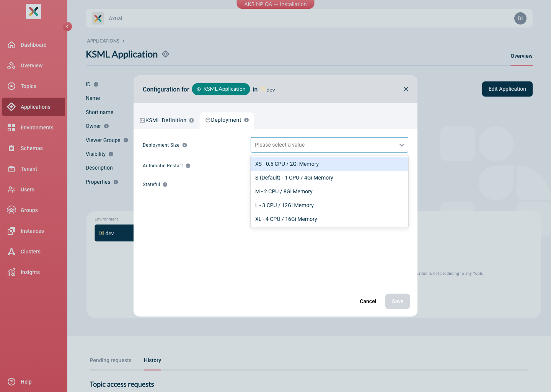Collapse the sidebar using the chevron arrow

pos(67,26)
